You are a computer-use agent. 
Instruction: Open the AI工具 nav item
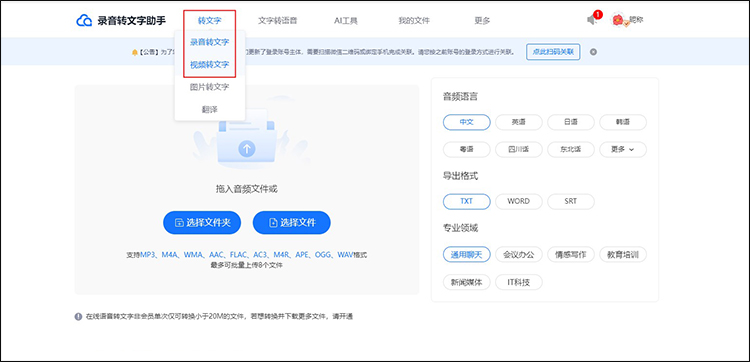coord(346,21)
